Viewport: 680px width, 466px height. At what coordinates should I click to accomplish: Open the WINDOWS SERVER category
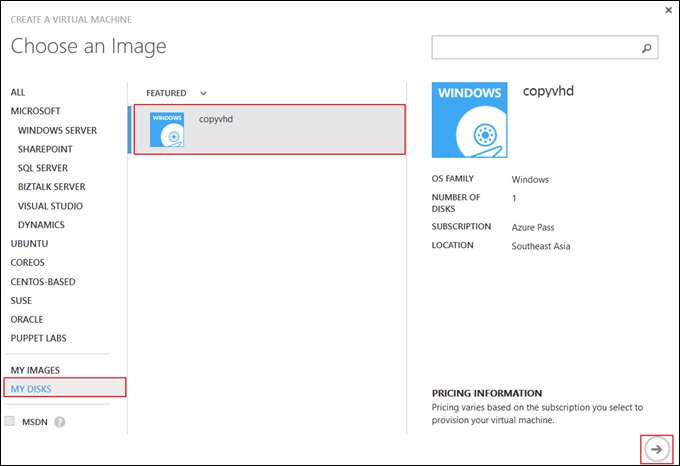coord(57,130)
